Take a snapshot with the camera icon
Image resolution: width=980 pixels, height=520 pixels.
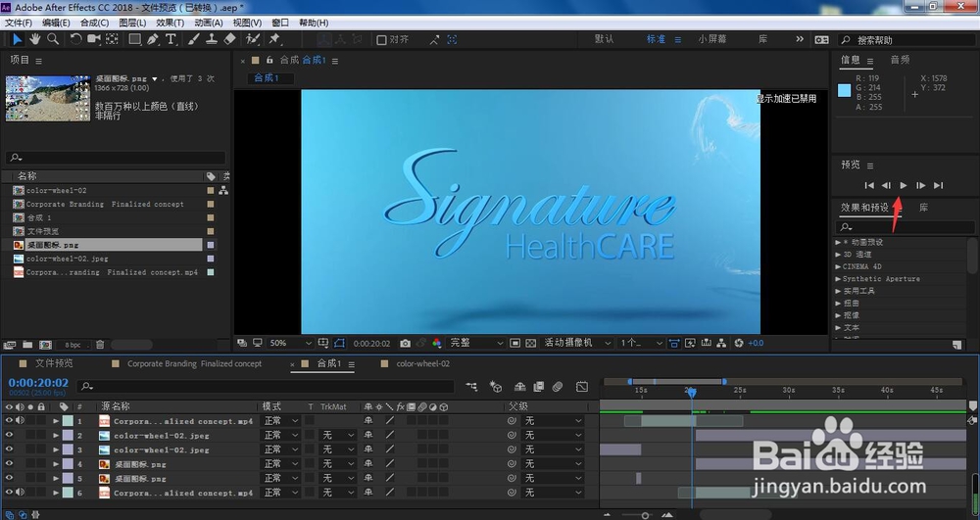click(x=406, y=344)
